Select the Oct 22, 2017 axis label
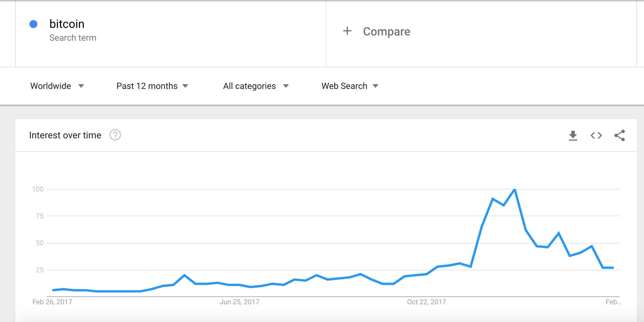644x322 pixels. pos(426,302)
